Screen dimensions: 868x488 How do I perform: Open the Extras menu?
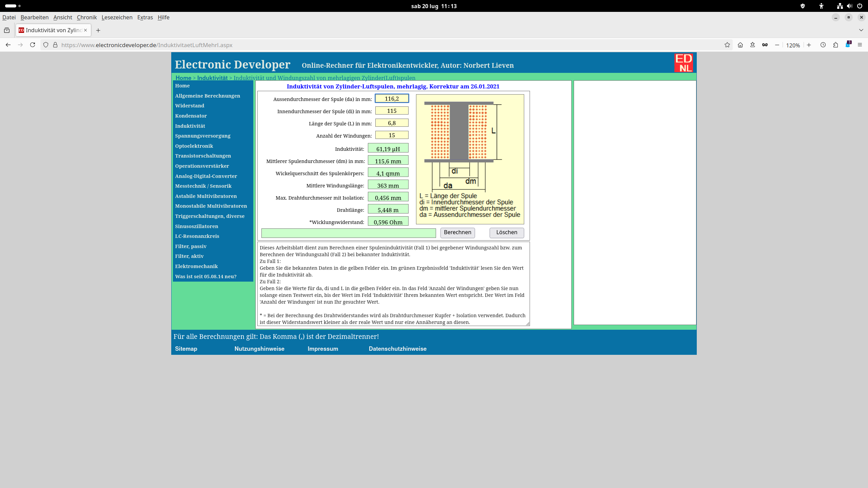click(x=145, y=17)
